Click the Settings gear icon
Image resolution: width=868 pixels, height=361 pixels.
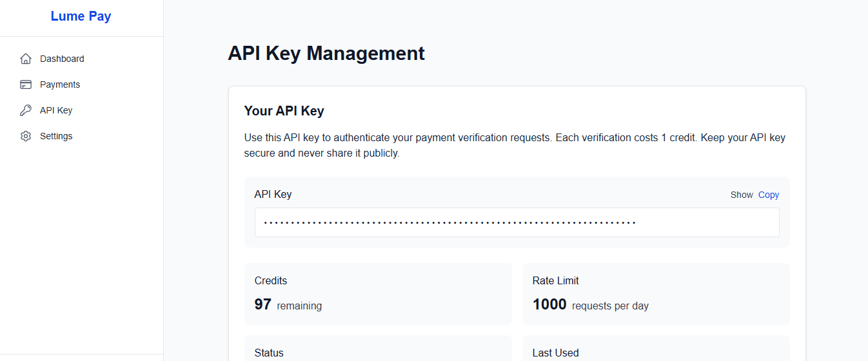(x=26, y=136)
